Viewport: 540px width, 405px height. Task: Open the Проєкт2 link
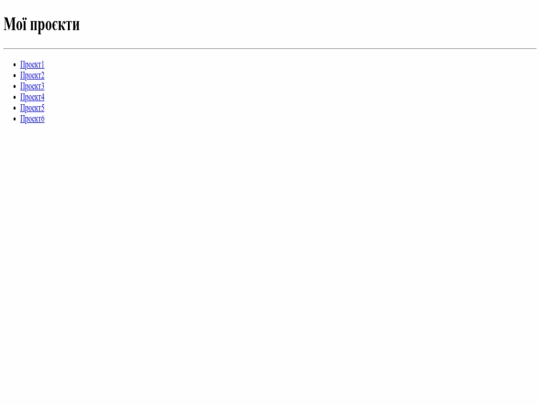(x=32, y=75)
